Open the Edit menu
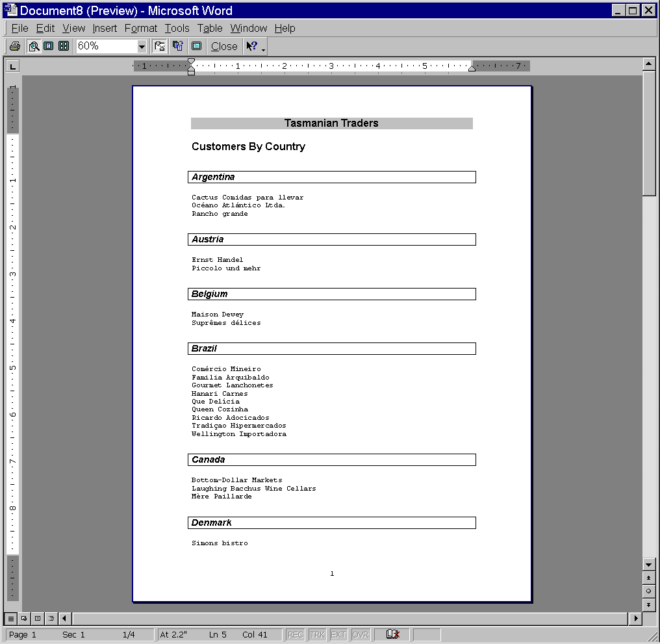660x644 pixels. tap(45, 28)
